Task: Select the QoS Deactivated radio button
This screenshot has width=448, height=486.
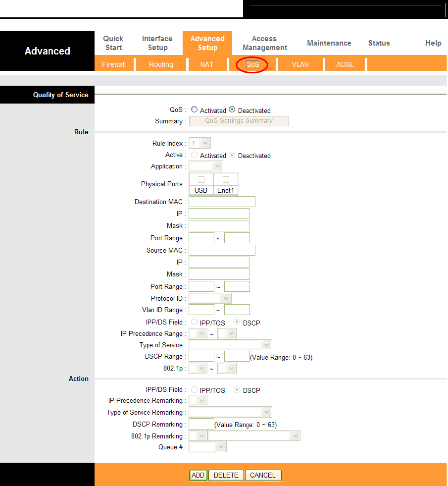Action: click(x=232, y=110)
